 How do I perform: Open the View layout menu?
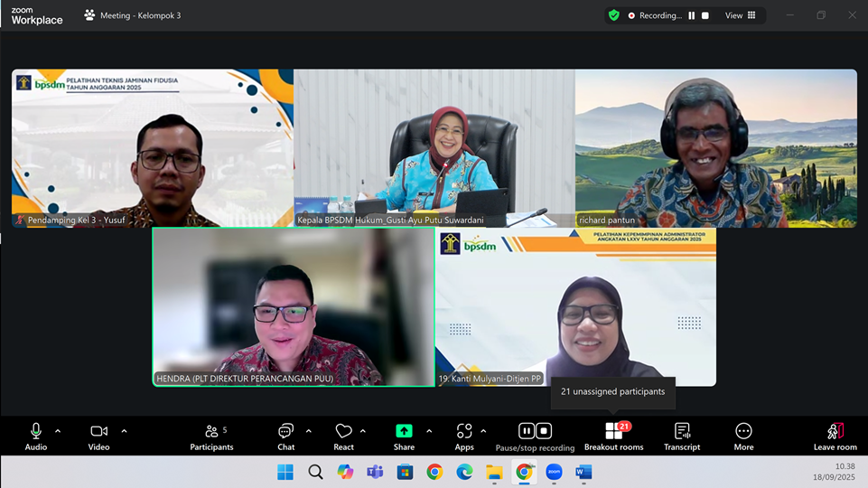tap(740, 15)
